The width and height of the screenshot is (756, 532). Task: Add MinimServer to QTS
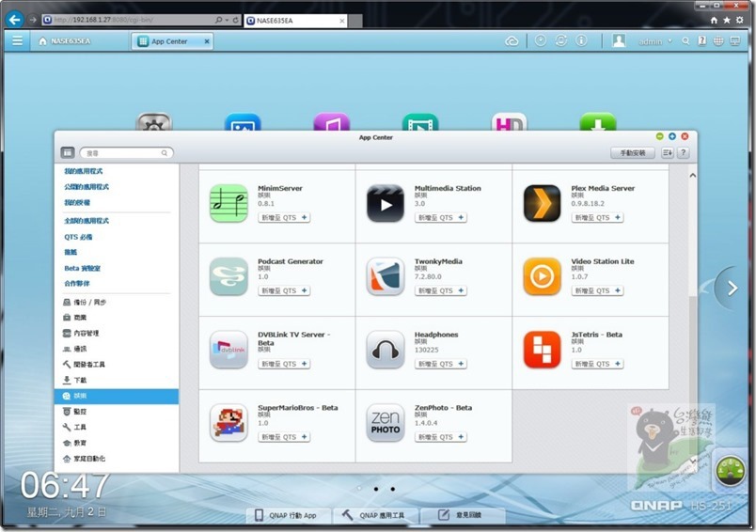284,218
